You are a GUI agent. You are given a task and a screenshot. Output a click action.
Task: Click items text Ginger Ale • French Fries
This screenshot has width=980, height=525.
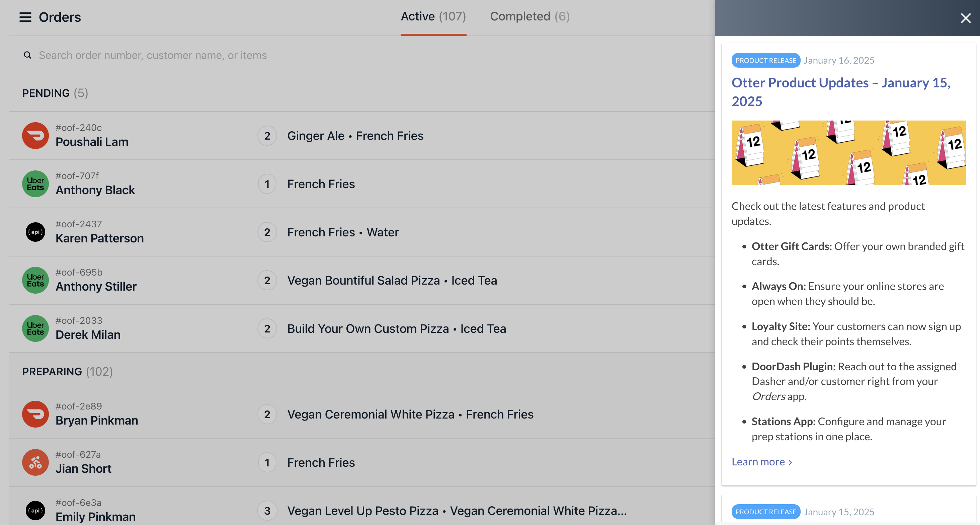pyautogui.click(x=355, y=136)
